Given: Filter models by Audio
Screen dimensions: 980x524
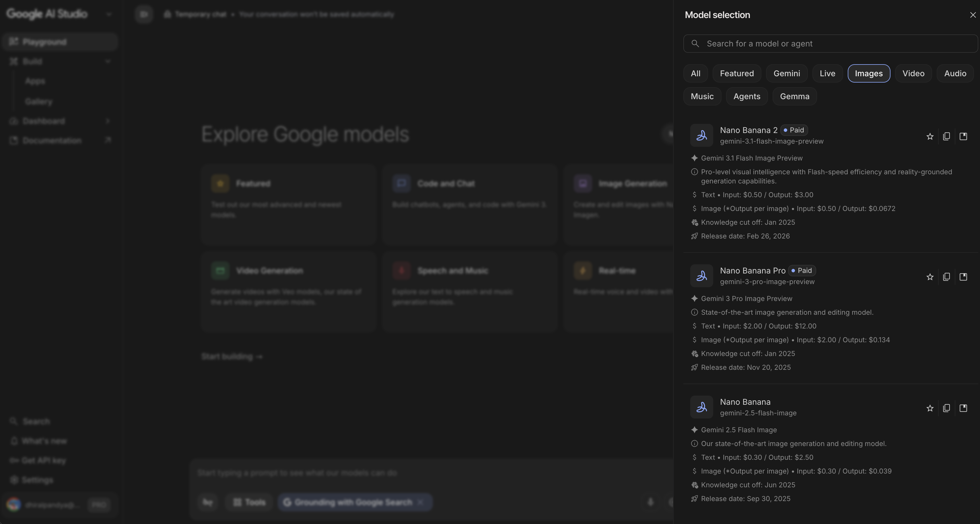Looking at the screenshot, I should [x=955, y=73].
